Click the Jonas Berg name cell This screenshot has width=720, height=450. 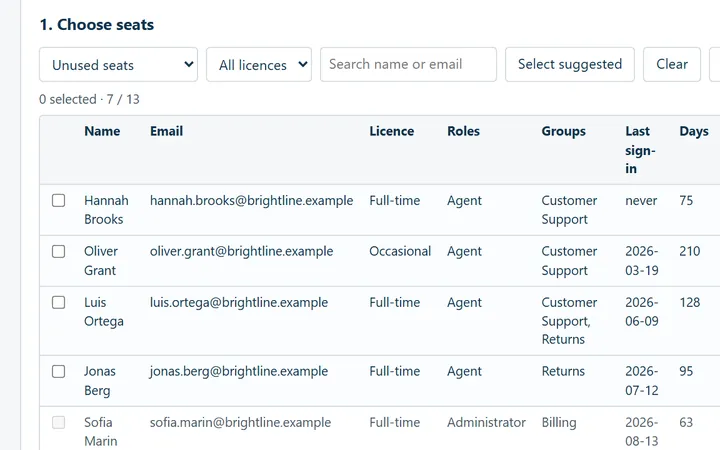(x=100, y=381)
